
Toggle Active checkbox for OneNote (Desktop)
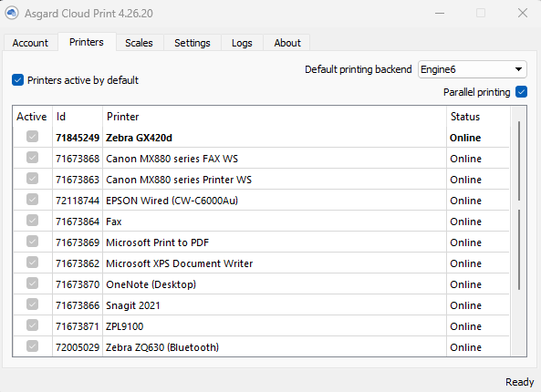(33, 284)
